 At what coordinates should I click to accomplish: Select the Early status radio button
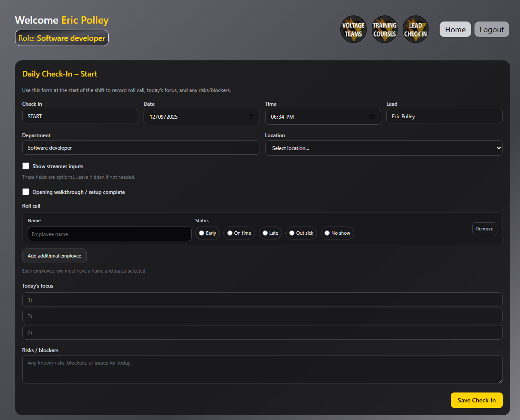(202, 233)
